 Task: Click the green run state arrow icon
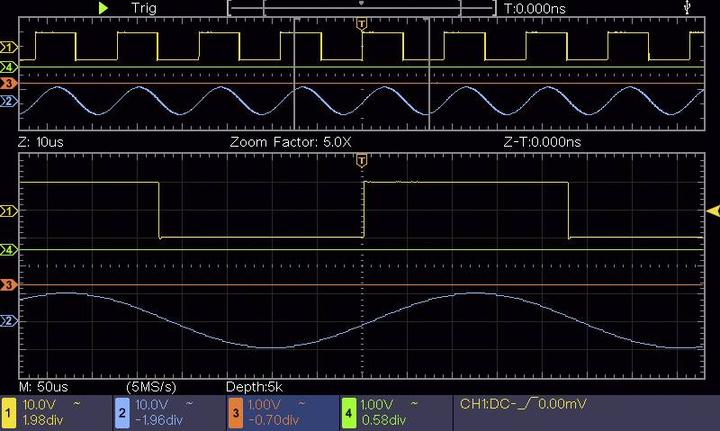tap(103, 8)
